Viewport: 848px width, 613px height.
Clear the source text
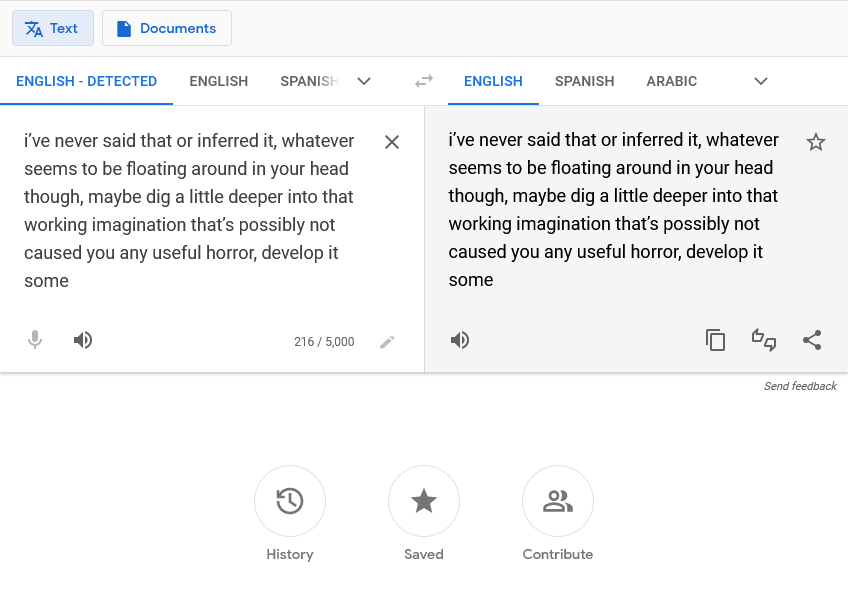(392, 142)
